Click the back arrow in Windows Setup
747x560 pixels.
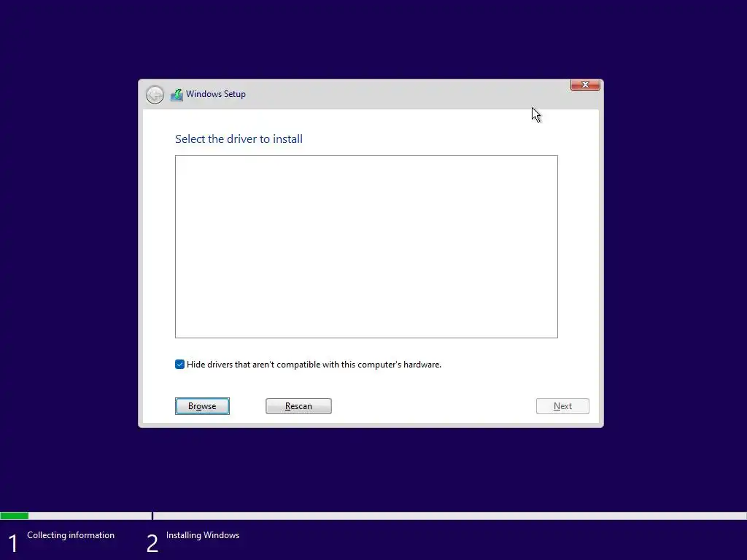point(155,95)
